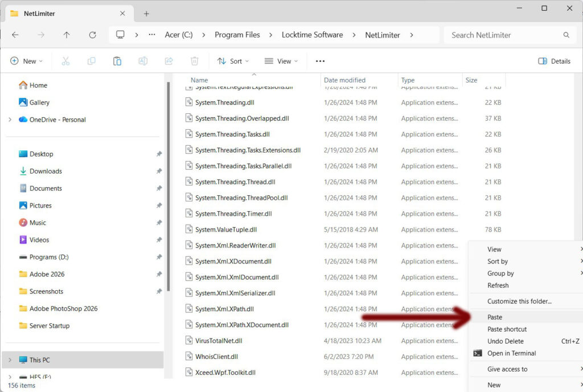Open the New item dropdown
The height and width of the screenshot is (392, 583).
26,61
